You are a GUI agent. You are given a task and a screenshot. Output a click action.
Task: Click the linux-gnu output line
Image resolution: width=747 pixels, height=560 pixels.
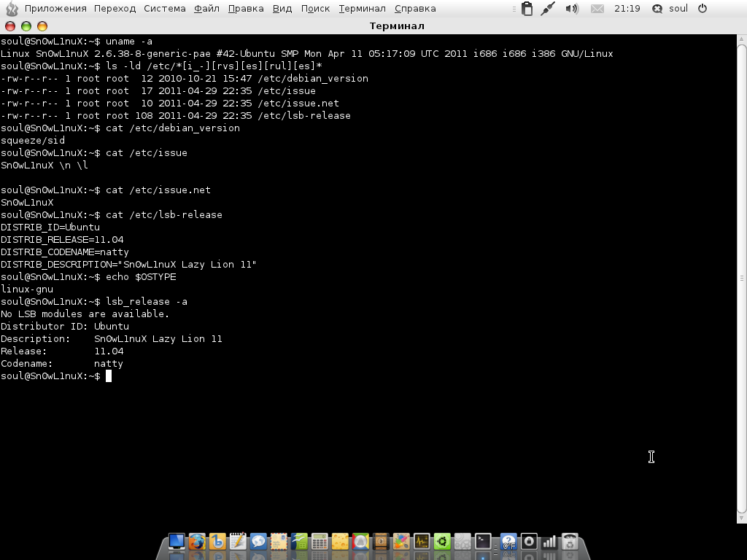click(x=27, y=289)
